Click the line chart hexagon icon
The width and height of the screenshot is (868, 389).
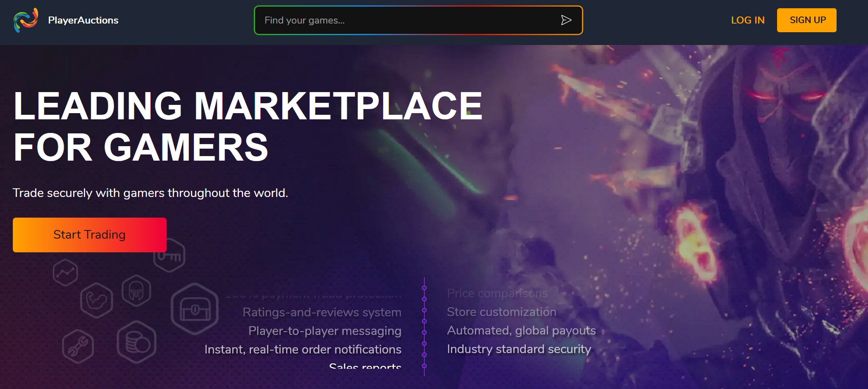coord(65,273)
